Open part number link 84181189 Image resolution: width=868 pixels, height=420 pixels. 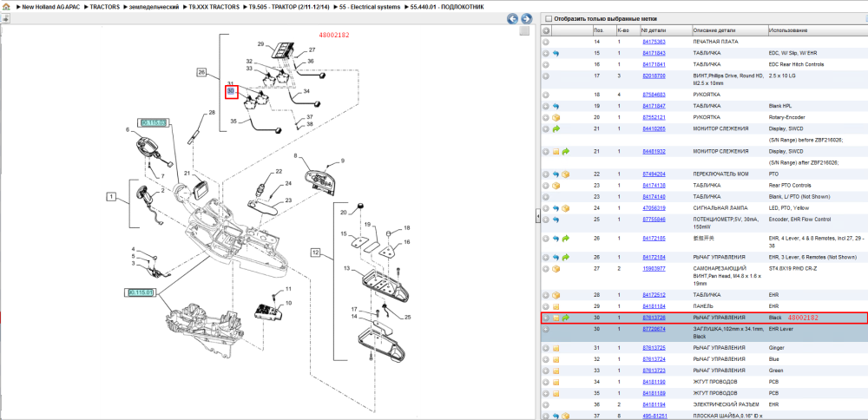pyautogui.click(x=654, y=393)
